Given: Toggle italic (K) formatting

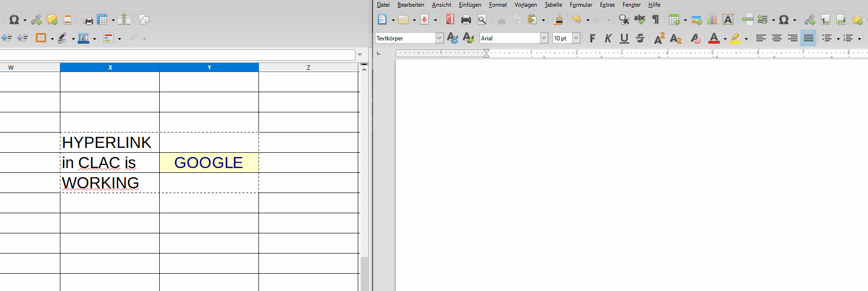Looking at the screenshot, I should tap(608, 38).
